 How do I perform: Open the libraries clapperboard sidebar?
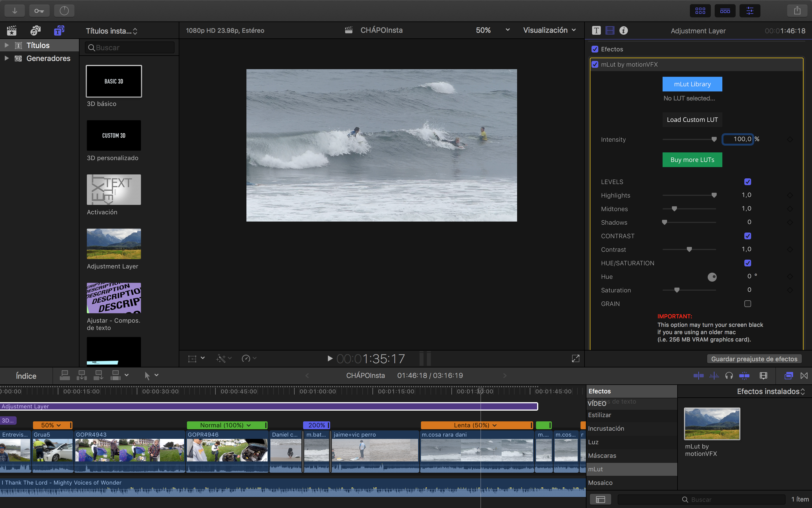click(12, 30)
